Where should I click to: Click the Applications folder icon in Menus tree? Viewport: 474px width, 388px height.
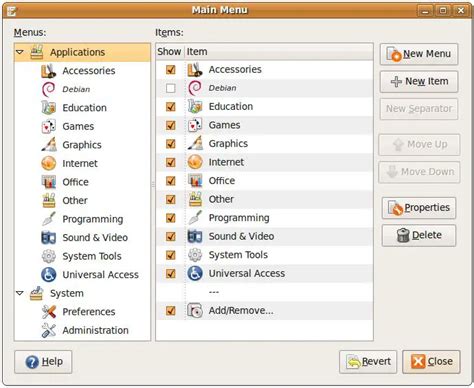point(37,52)
